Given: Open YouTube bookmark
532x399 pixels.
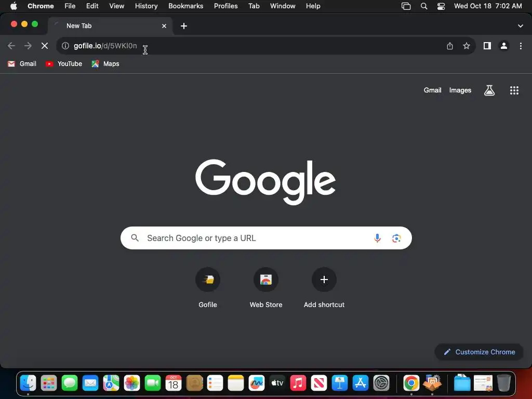Looking at the screenshot, I should pyautogui.click(x=64, y=64).
